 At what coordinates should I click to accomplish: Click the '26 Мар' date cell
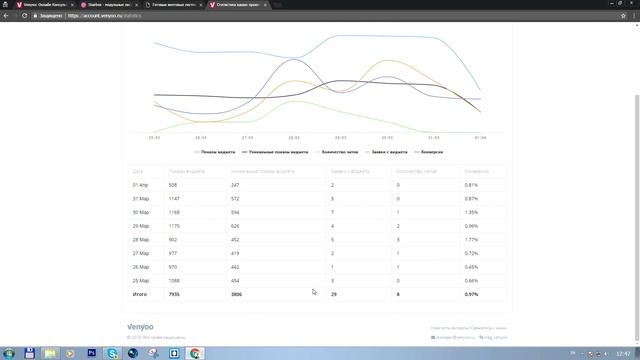point(140,267)
